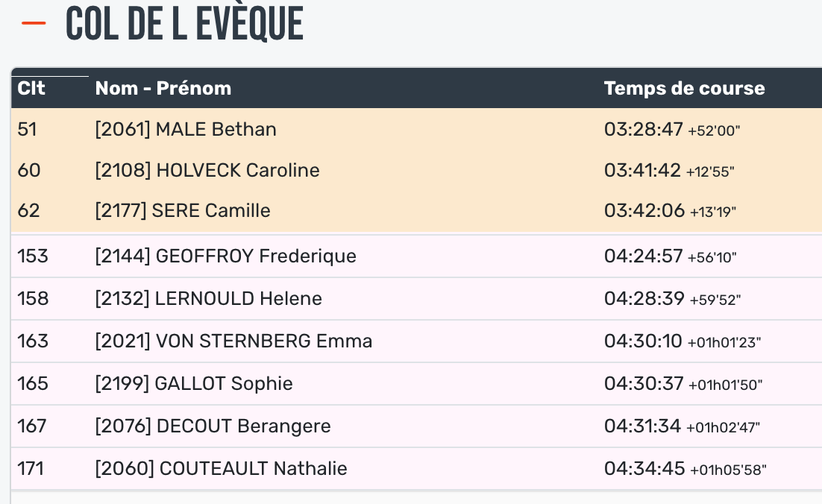Click the Col de l Evèque heading
Viewport: 822px width, 504px height.
coord(185,24)
